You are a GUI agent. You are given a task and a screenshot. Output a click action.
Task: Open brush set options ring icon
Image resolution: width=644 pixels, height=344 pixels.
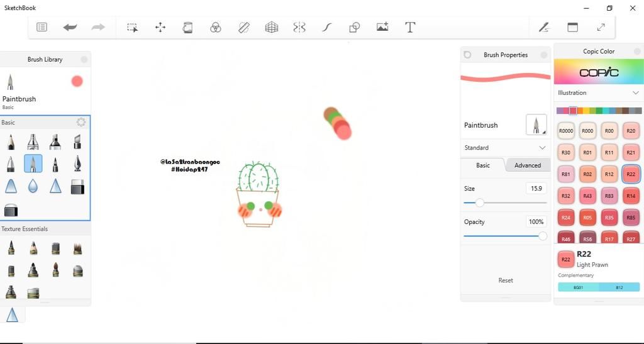81,123
